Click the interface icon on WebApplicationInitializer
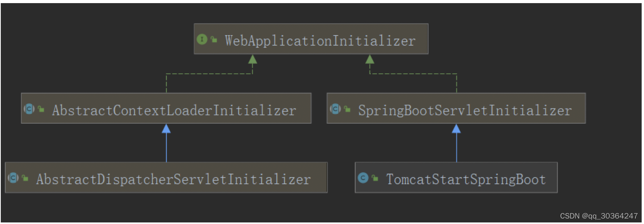Viewport: 644px width, 224px height. (202, 39)
